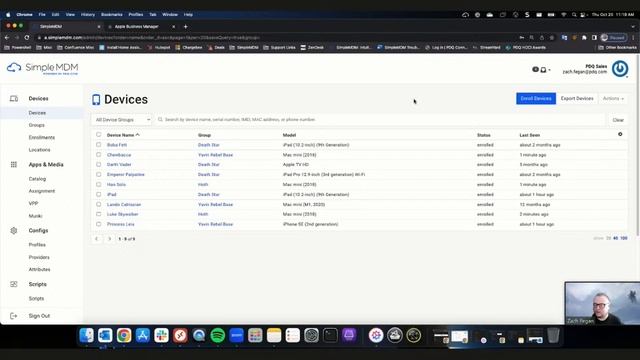Open Notes from the dock

tap(274, 336)
